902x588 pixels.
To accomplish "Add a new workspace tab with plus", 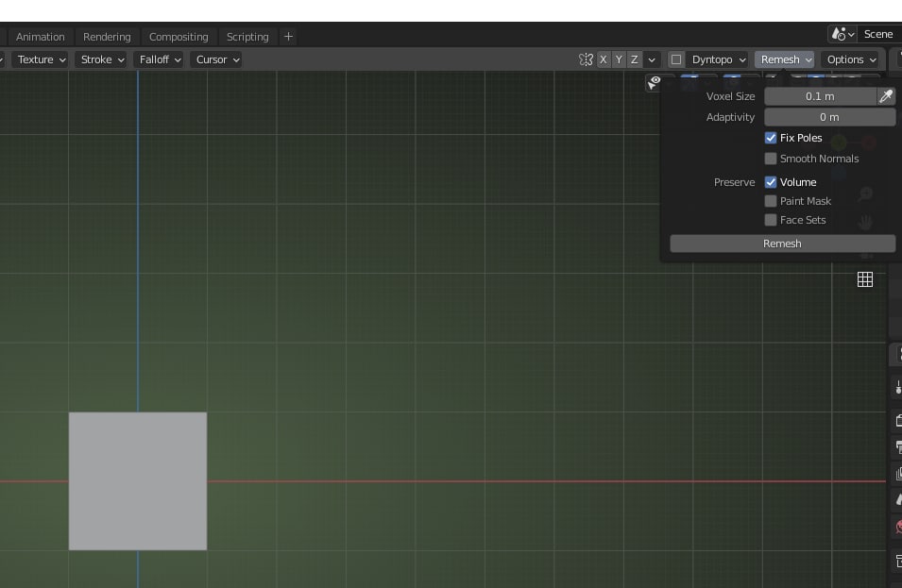I will coord(288,37).
